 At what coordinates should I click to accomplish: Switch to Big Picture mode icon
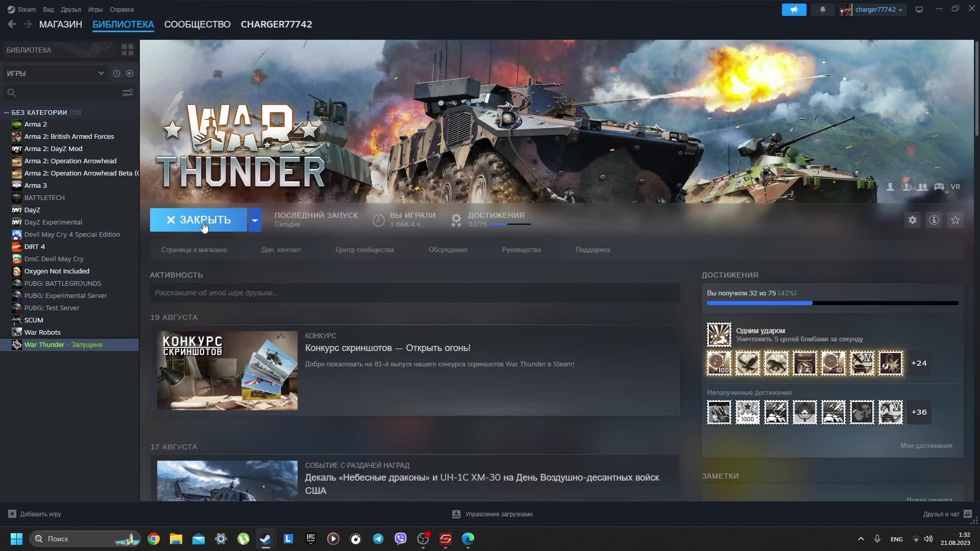click(x=919, y=10)
